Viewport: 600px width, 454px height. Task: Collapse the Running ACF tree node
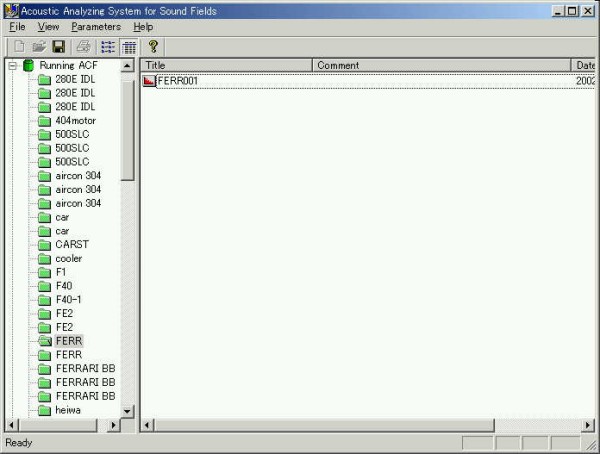coord(13,65)
